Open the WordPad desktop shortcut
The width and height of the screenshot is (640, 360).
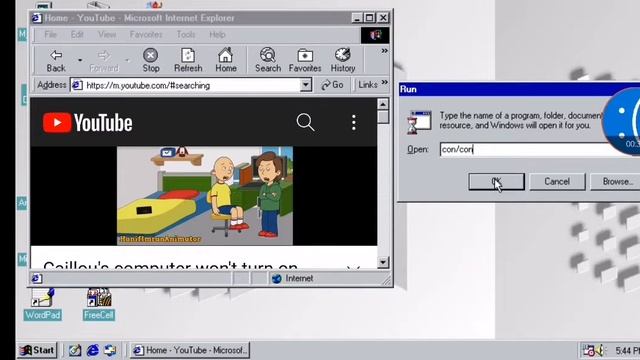coord(42,304)
